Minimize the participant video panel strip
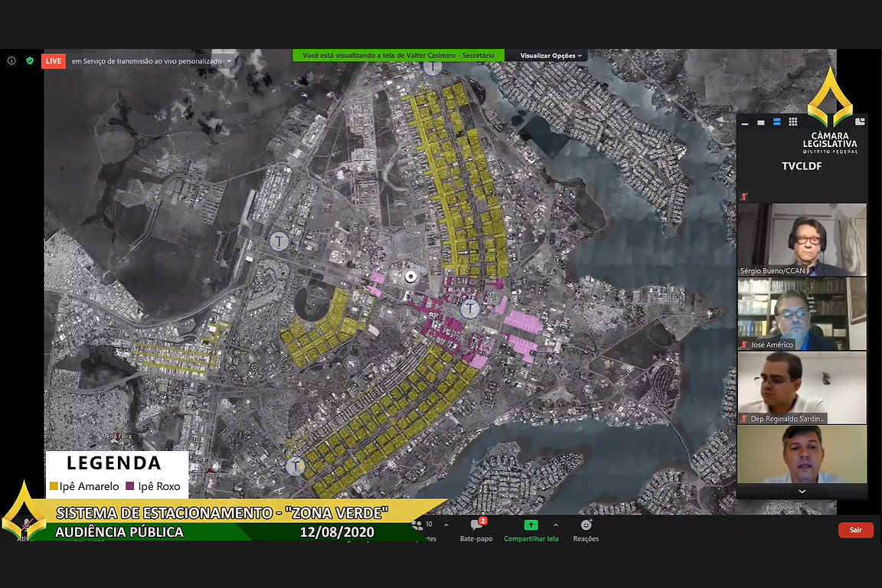 [x=745, y=122]
